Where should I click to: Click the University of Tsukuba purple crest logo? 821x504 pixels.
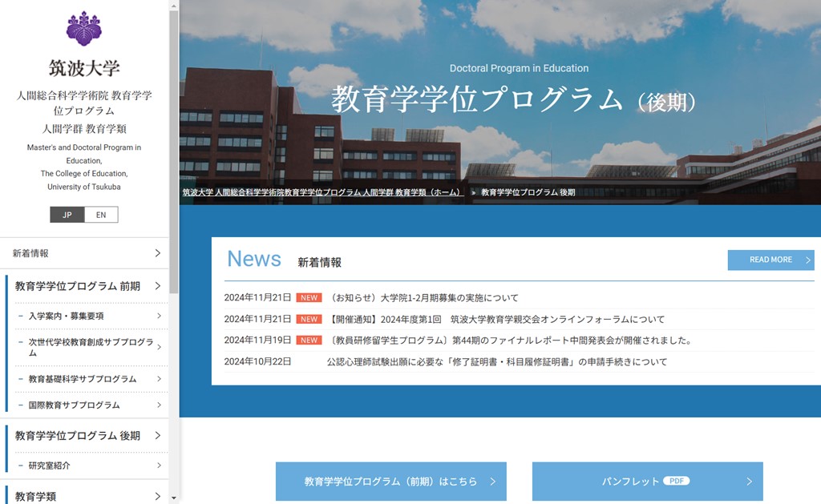pyautogui.click(x=83, y=29)
